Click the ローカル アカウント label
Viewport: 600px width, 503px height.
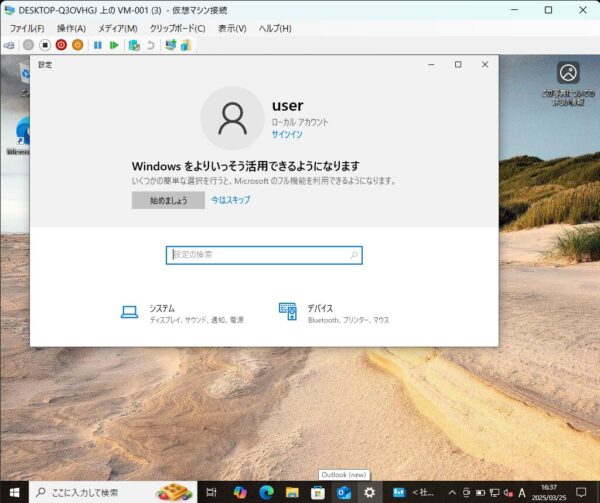click(300, 122)
